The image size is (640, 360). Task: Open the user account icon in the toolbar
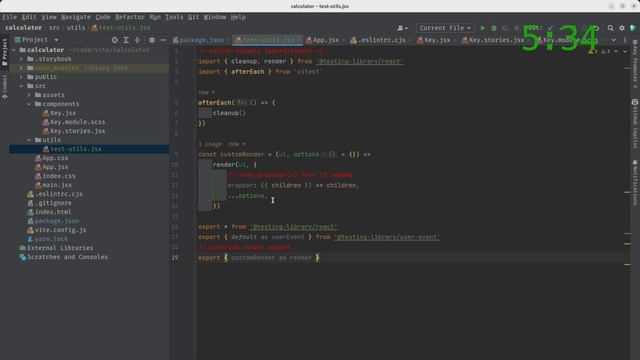point(402,28)
